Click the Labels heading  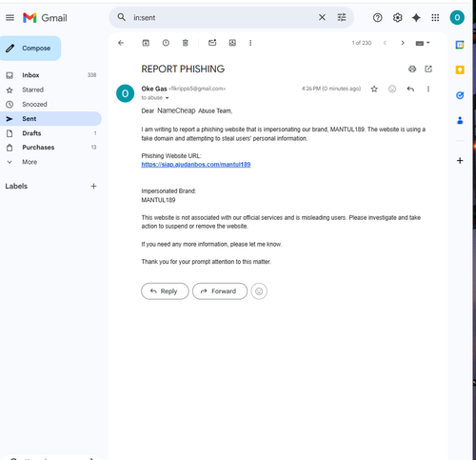16,186
